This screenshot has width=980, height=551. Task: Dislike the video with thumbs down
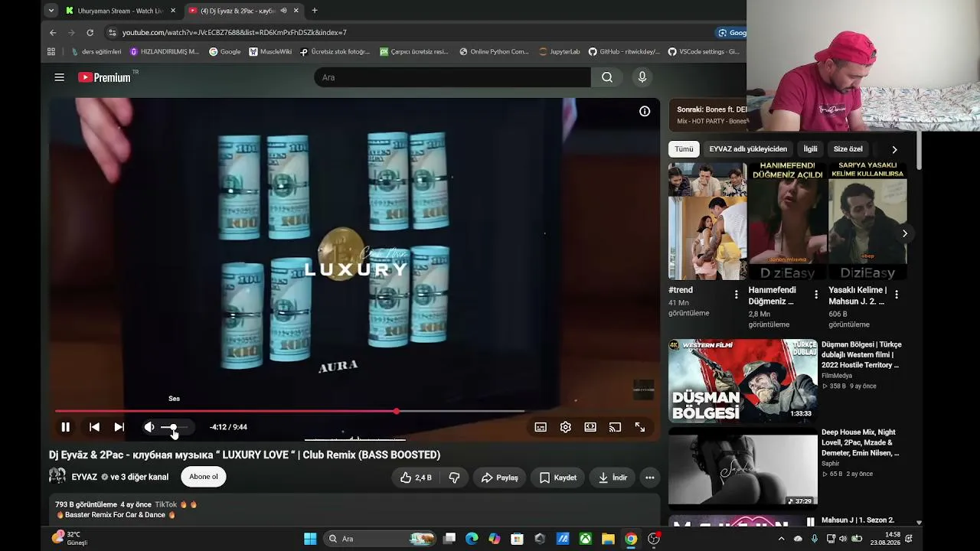(454, 478)
